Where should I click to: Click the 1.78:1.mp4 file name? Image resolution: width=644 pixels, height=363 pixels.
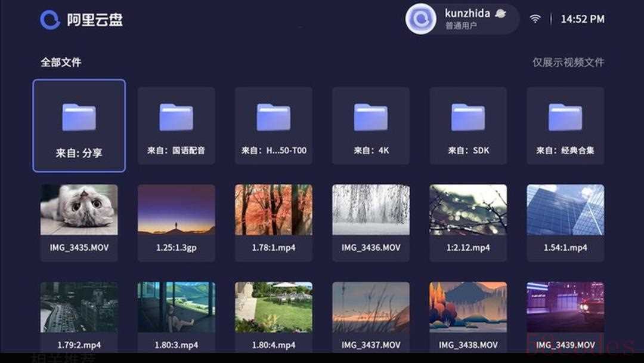(274, 248)
